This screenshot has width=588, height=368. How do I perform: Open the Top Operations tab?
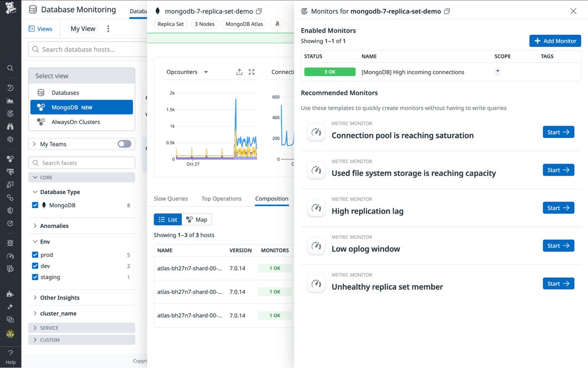(221, 199)
